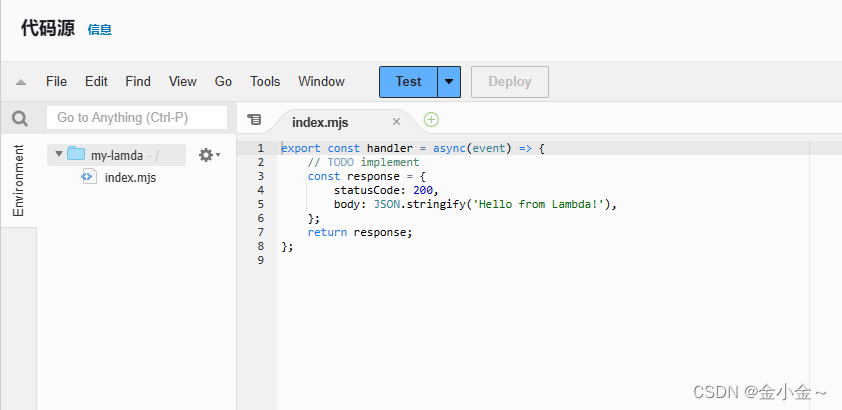842x410 pixels.
Task: Open the tab list menu icon
Action: [254, 120]
